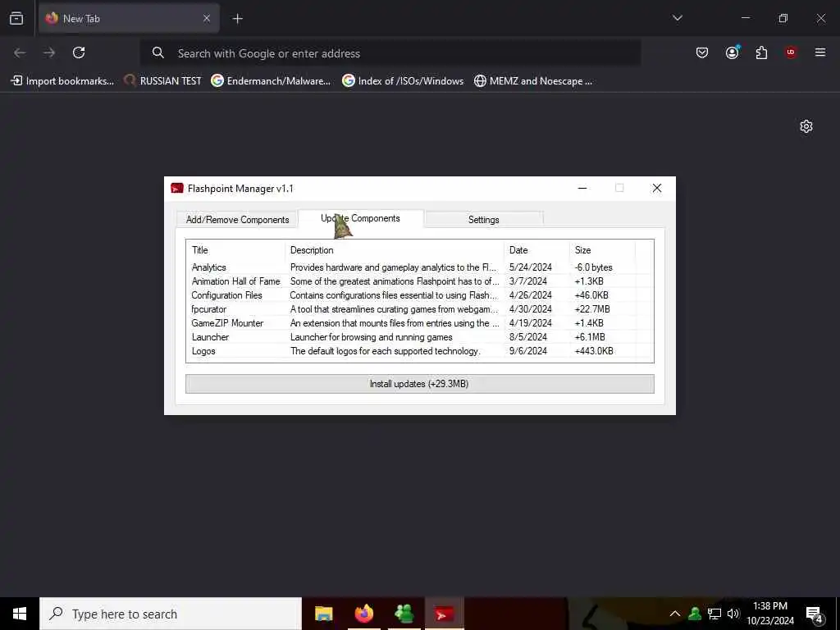Click the Install updates (+29.3MB) button
This screenshot has width=840, height=630.
(419, 384)
